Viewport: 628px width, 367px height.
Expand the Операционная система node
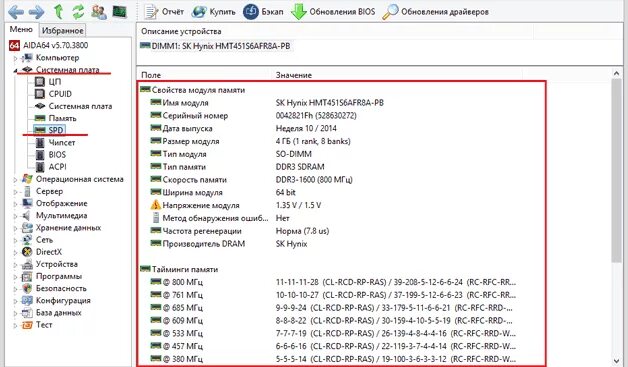click(x=16, y=180)
